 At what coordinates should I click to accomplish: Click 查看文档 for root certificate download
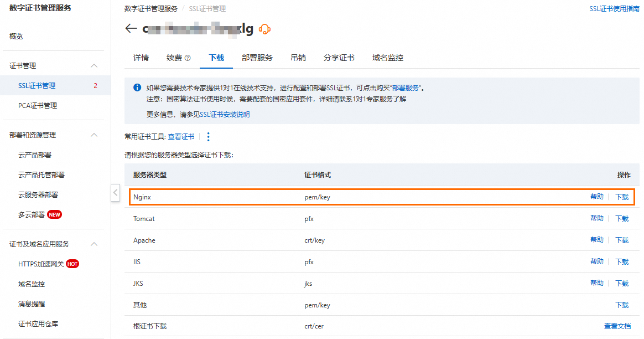click(x=617, y=326)
